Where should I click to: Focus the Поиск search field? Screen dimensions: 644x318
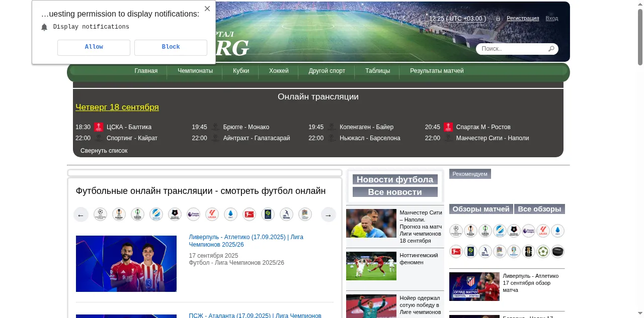coord(513,49)
